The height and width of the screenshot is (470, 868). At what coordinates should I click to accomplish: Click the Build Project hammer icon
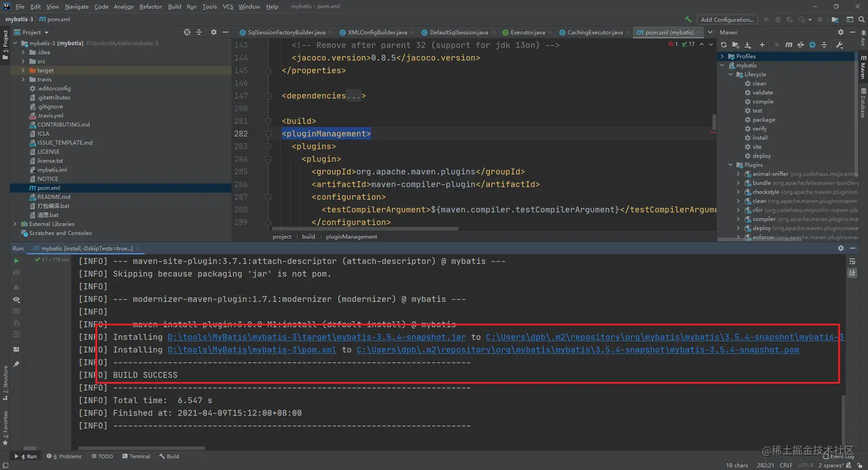tap(688, 20)
